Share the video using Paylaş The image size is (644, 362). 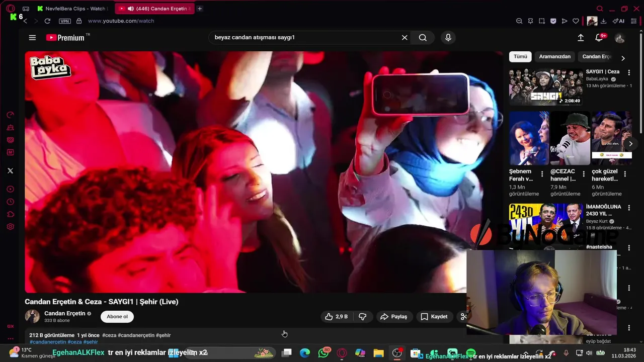point(393,317)
